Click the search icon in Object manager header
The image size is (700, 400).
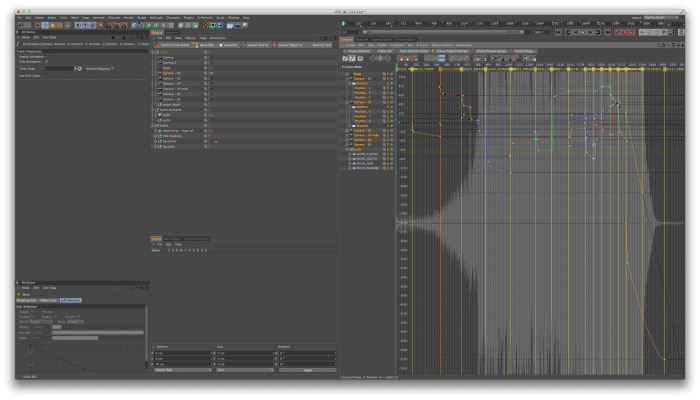tap(321, 38)
